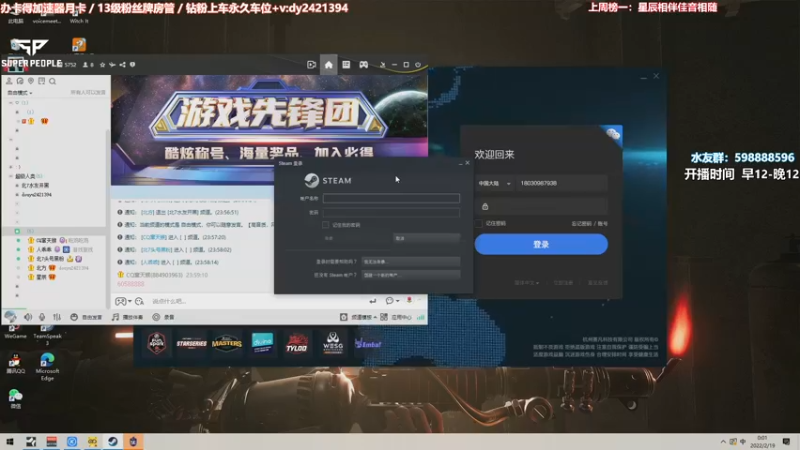Viewport: 800px width, 450px height.
Task: Click the StarSeries sponsor logo
Action: [191, 343]
